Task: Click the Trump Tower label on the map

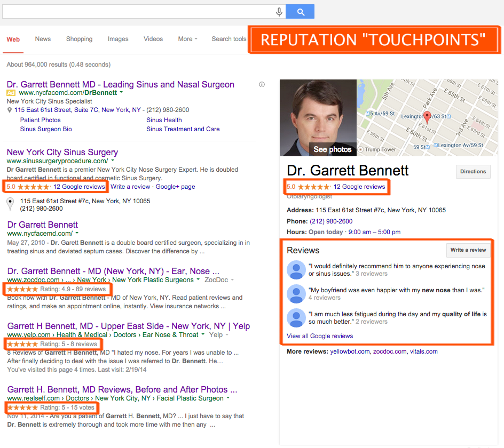Action: point(380,150)
